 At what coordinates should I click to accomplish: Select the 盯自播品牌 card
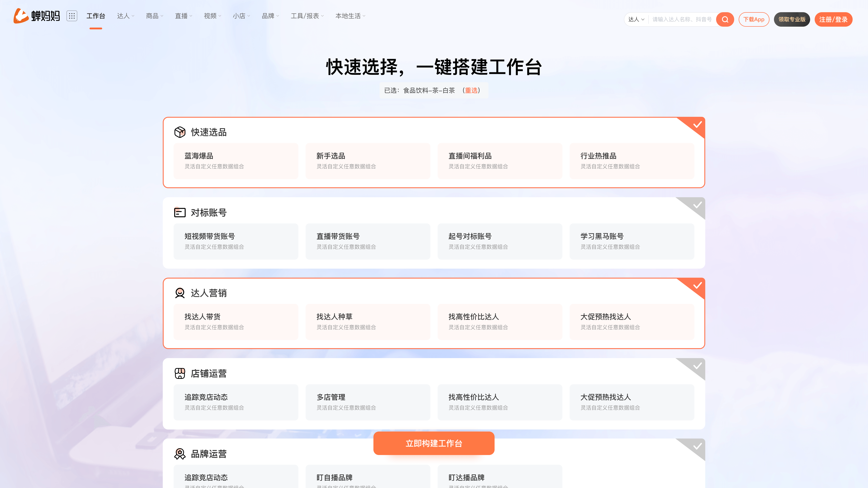tap(368, 476)
